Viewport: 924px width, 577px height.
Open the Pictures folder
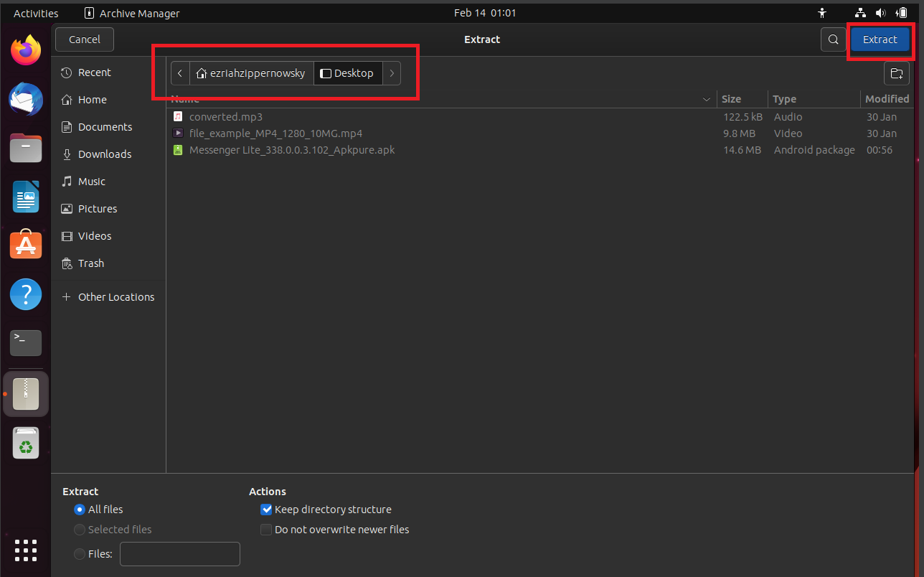coord(97,208)
